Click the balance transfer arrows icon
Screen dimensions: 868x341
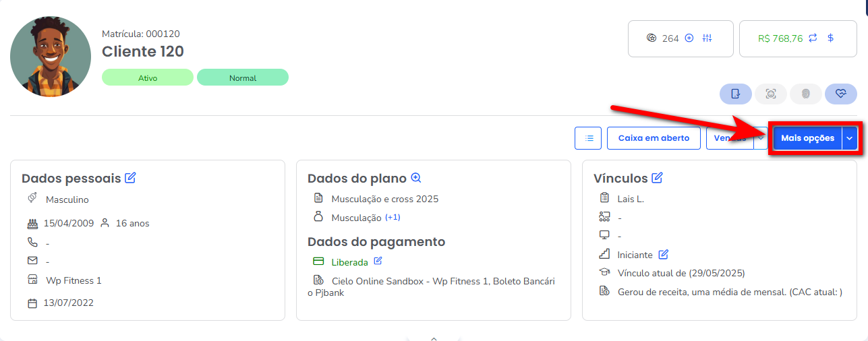click(813, 38)
